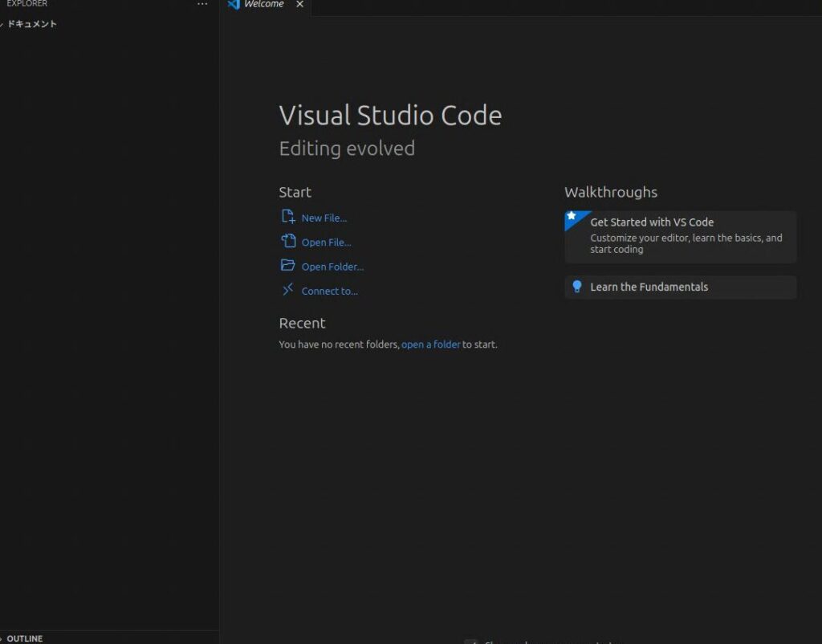
Task: Expand the OUTLINE section
Action: coord(24,638)
